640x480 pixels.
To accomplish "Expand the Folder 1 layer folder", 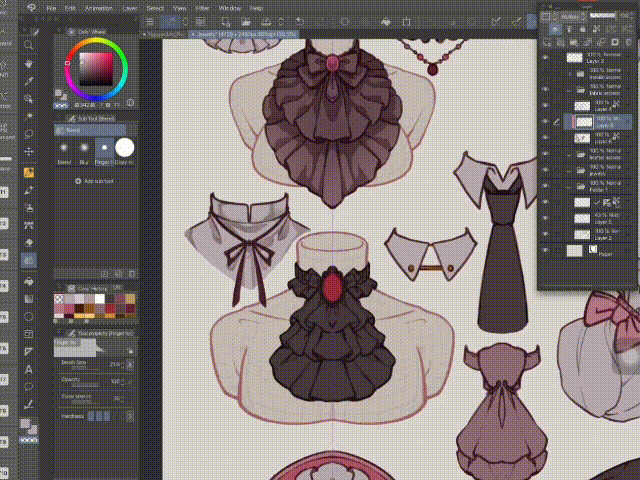I will (567, 186).
